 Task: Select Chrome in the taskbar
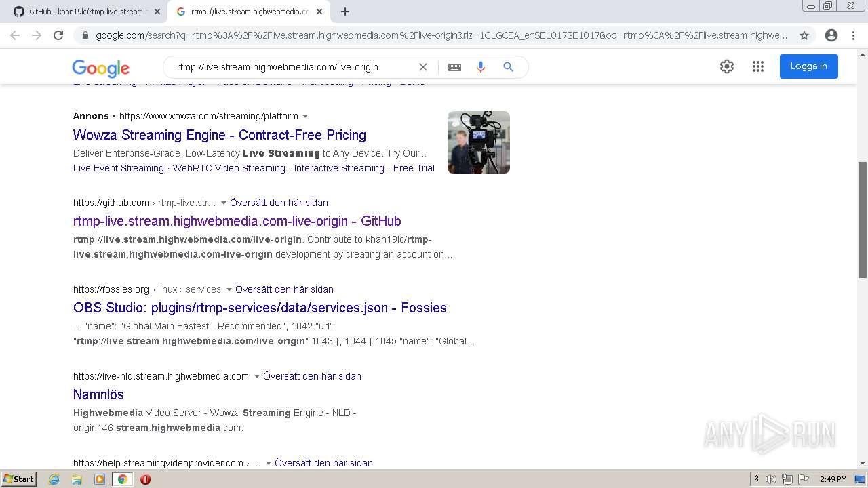tap(122, 479)
